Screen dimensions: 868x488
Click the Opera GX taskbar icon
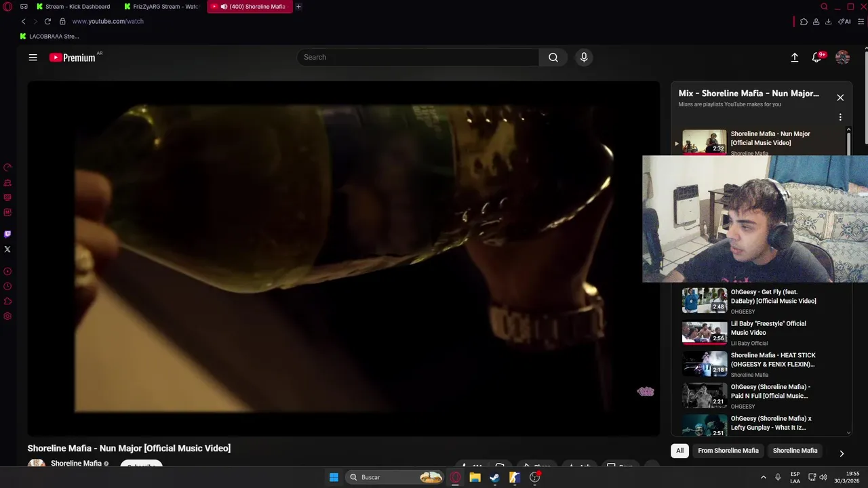(x=455, y=477)
